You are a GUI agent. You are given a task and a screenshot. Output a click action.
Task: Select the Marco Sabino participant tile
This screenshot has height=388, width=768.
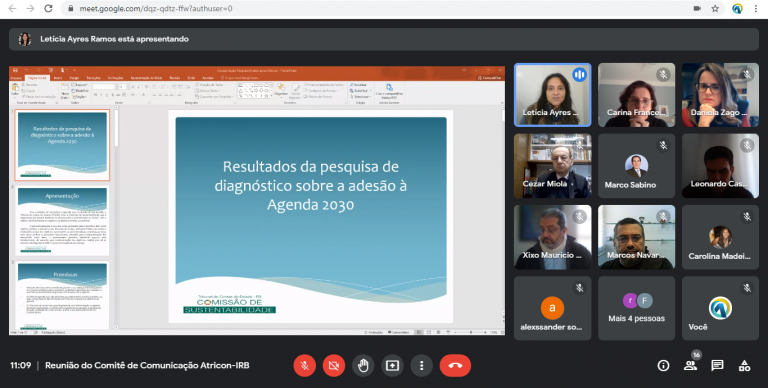tap(636, 166)
